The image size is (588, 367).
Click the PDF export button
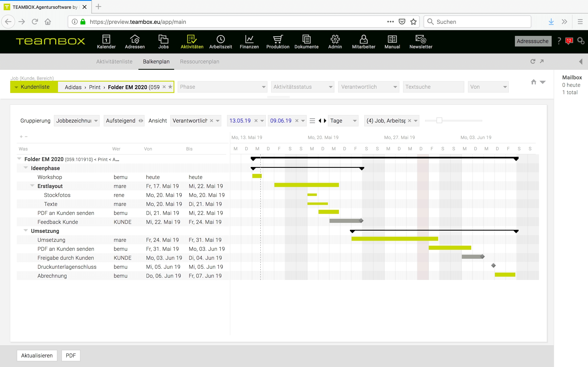click(71, 355)
